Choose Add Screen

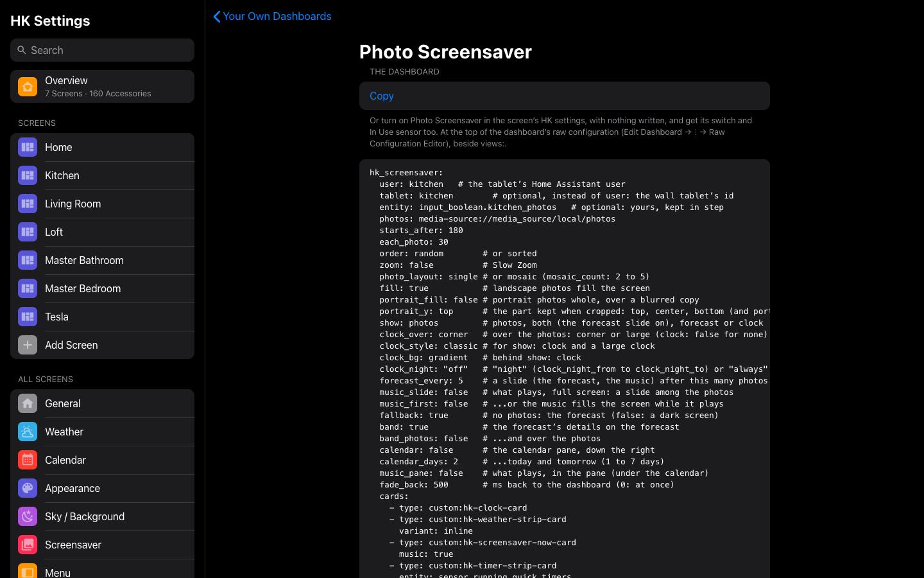[x=102, y=345]
